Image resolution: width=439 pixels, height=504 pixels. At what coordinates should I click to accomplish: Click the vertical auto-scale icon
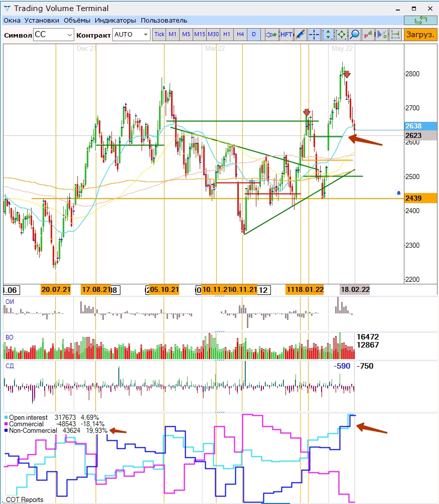[328, 35]
